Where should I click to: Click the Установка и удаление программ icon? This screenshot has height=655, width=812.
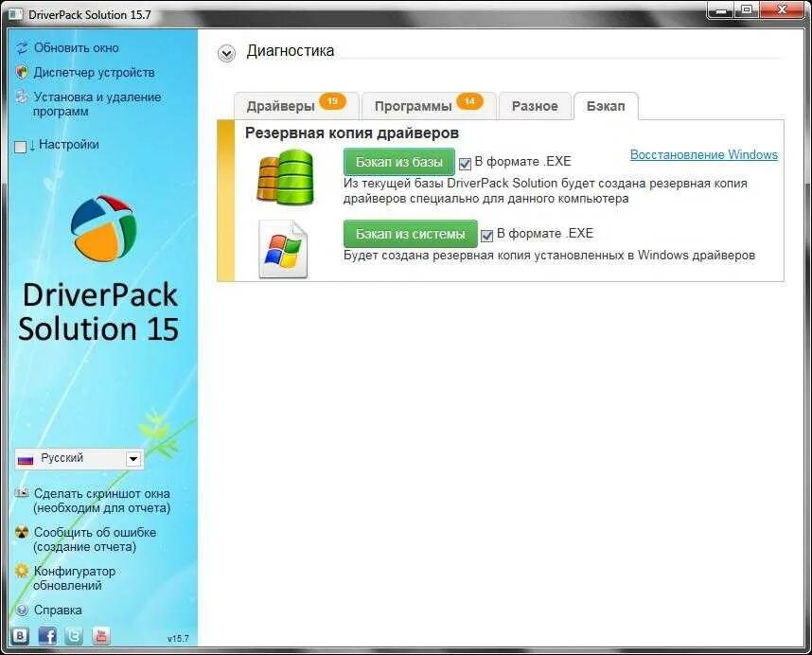point(21,97)
